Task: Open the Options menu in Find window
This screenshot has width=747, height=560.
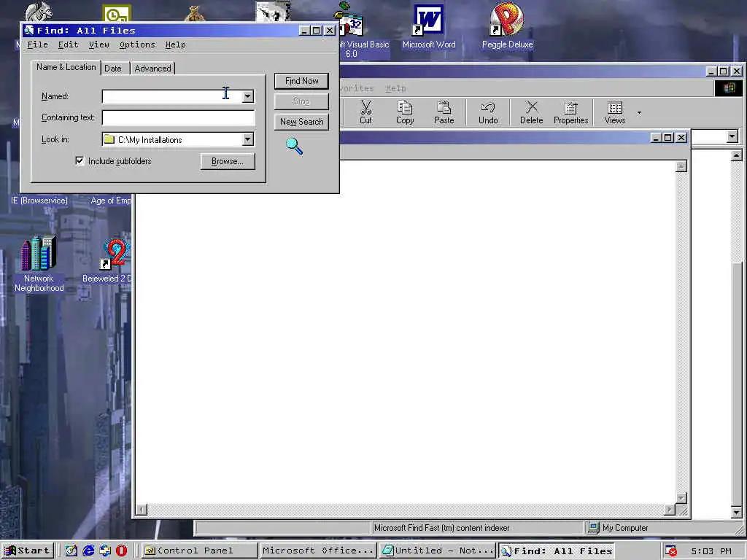Action: tap(137, 44)
